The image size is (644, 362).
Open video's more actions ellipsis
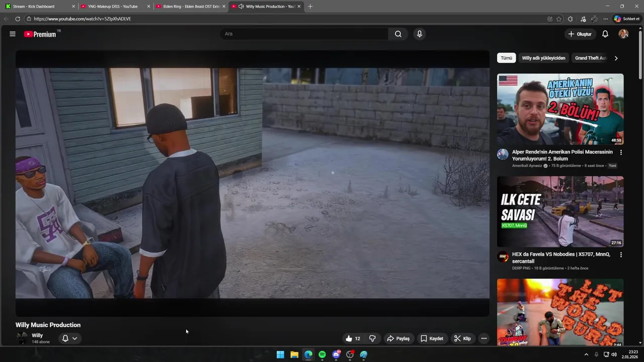484,338
